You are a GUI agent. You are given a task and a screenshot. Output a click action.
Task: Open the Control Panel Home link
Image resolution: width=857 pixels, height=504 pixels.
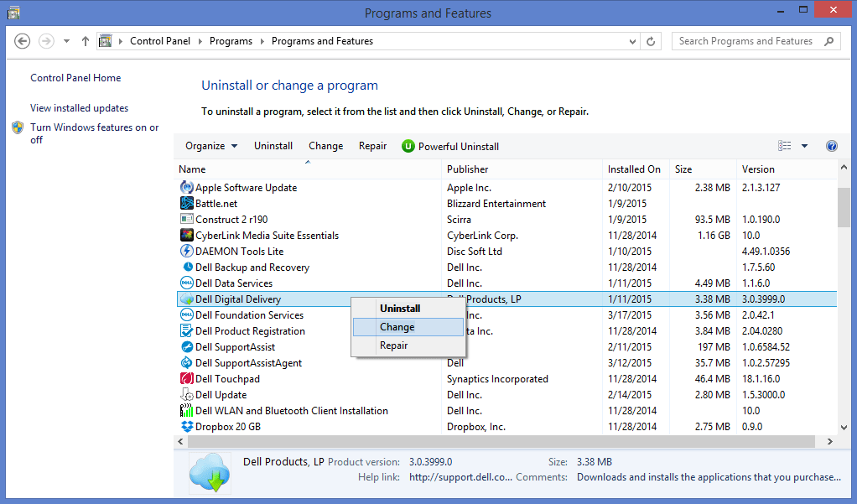click(x=75, y=78)
